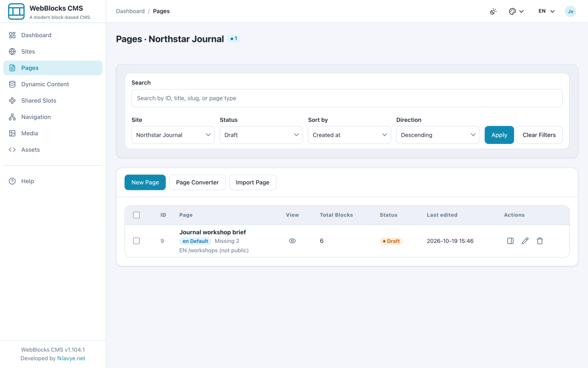
Task: Click the Journal workshop brief page title
Action: pos(213,232)
